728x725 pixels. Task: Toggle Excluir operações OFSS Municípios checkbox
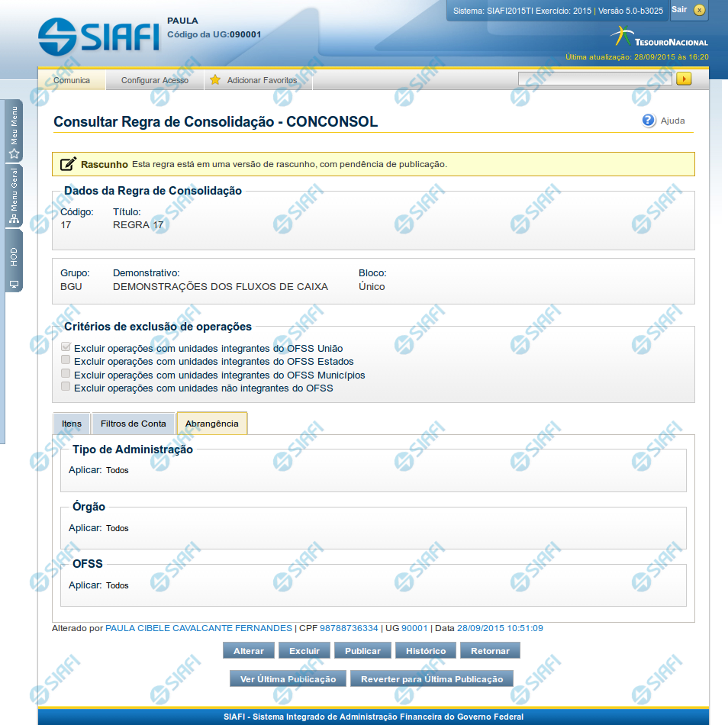[66, 374]
